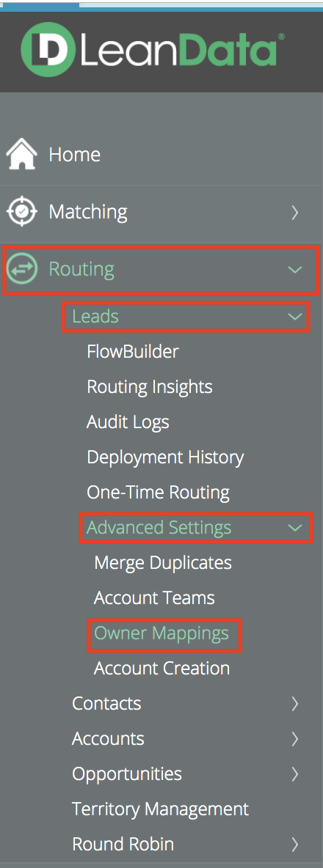323x868 pixels.
Task: Expand the Opportunities submenu arrow
Action: [x=295, y=774]
